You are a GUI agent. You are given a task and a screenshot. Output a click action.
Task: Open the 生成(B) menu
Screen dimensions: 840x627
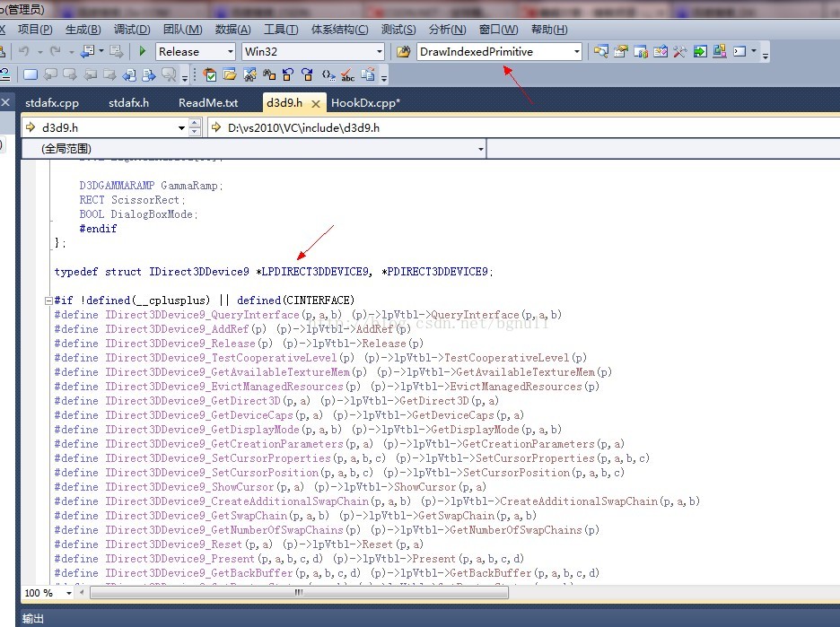pyautogui.click(x=83, y=30)
